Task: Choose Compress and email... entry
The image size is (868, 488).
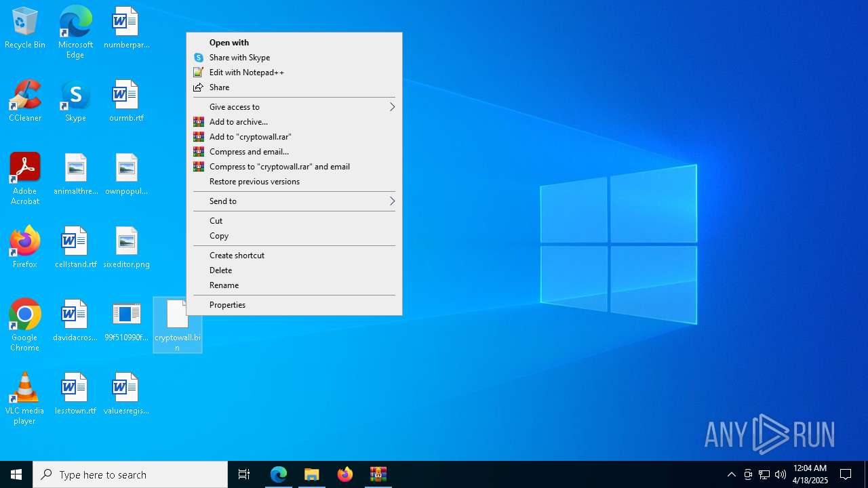Action: pos(294,152)
